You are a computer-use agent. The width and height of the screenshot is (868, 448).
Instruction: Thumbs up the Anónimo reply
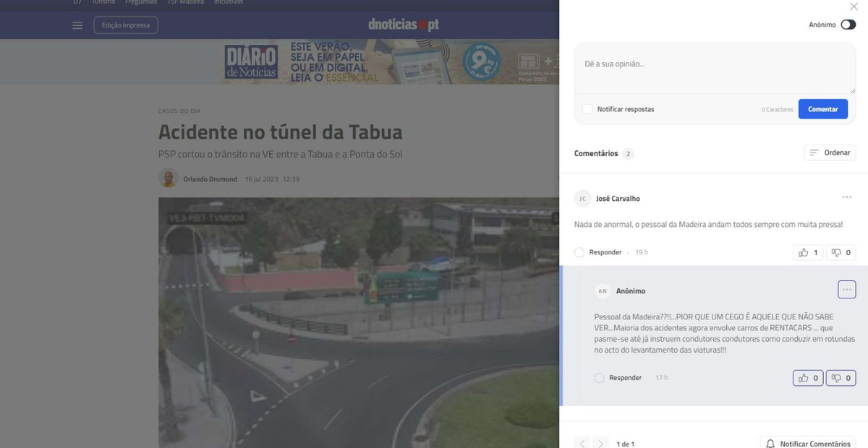tap(807, 378)
